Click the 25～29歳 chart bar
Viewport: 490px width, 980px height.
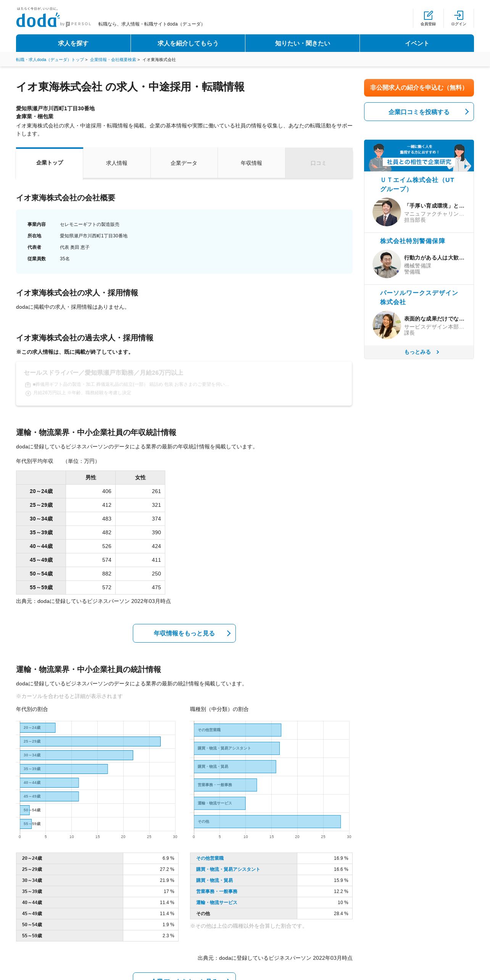(x=90, y=741)
